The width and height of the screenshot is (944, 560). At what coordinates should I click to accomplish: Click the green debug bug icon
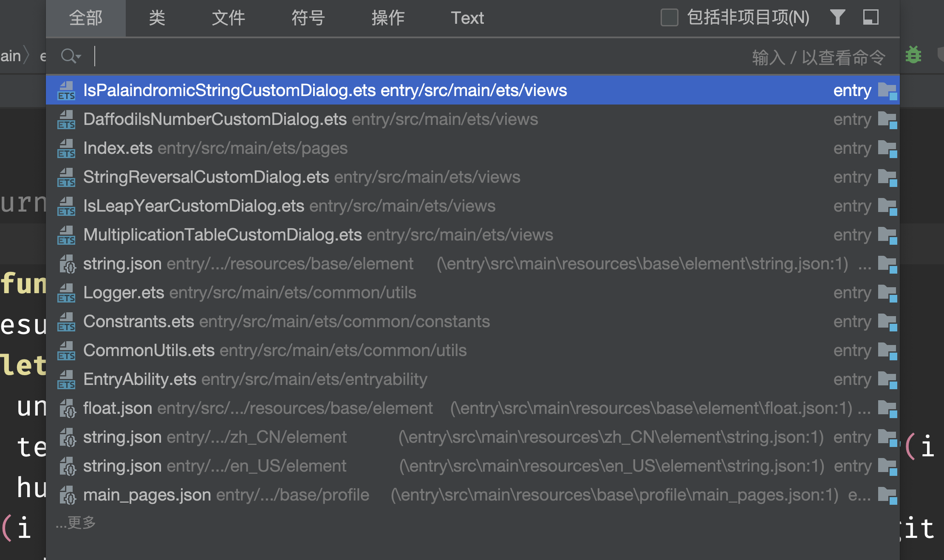pos(913,55)
